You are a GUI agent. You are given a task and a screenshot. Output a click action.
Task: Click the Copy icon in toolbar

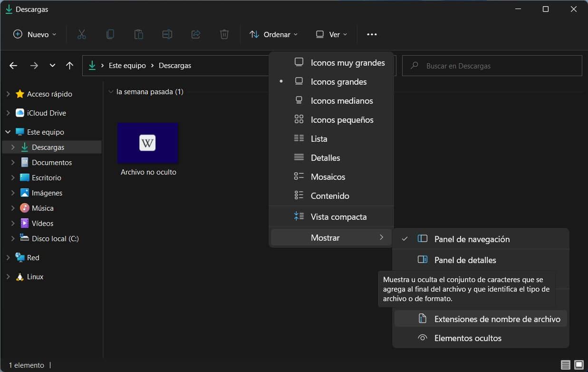pyautogui.click(x=110, y=34)
